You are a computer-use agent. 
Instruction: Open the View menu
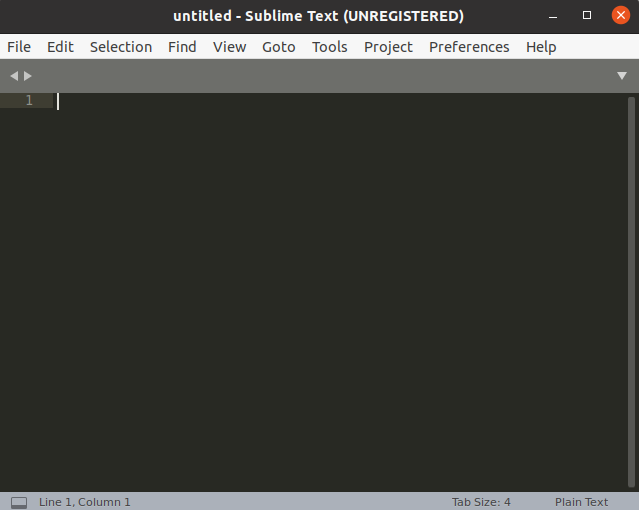click(x=229, y=47)
